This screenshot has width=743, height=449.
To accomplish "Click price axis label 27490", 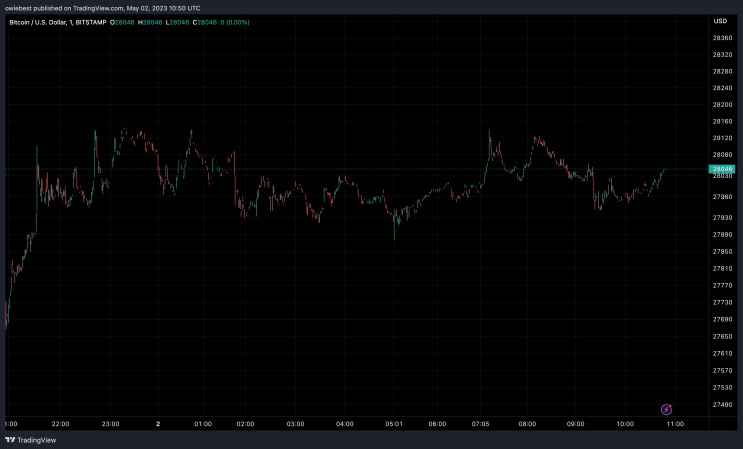I will coord(722,404).
